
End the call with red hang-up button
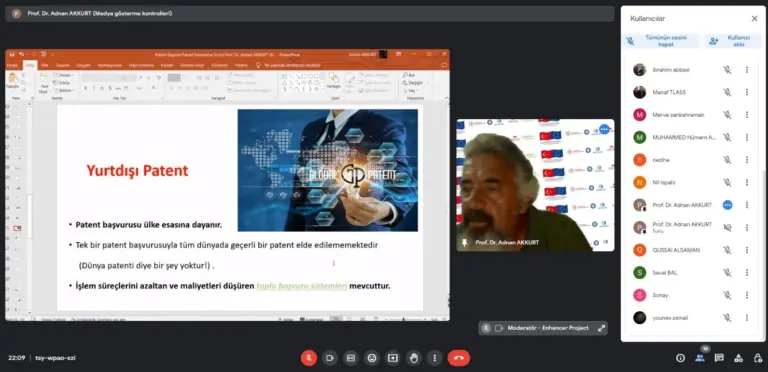point(458,358)
